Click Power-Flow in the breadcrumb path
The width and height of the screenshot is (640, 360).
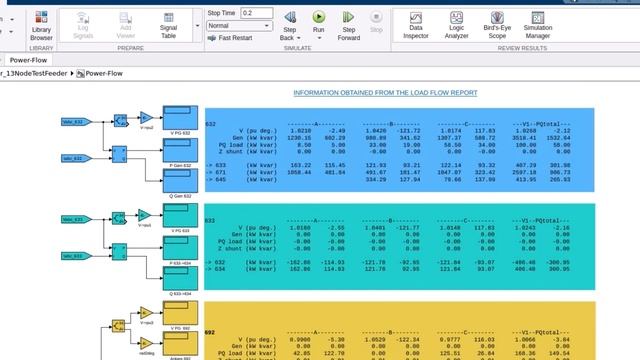point(104,73)
